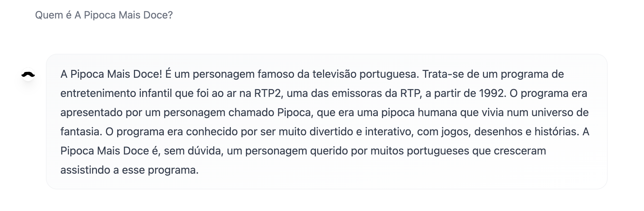This screenshot has height=211, width=644.
Task: Click the opening "A Pipoca Mais Doce!" text
Action: coord(111,74)
